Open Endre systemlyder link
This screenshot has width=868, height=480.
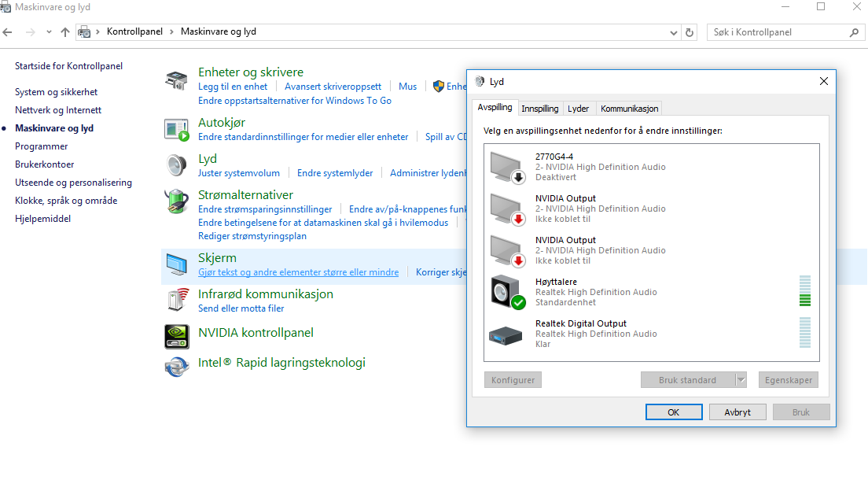point(335,173)
